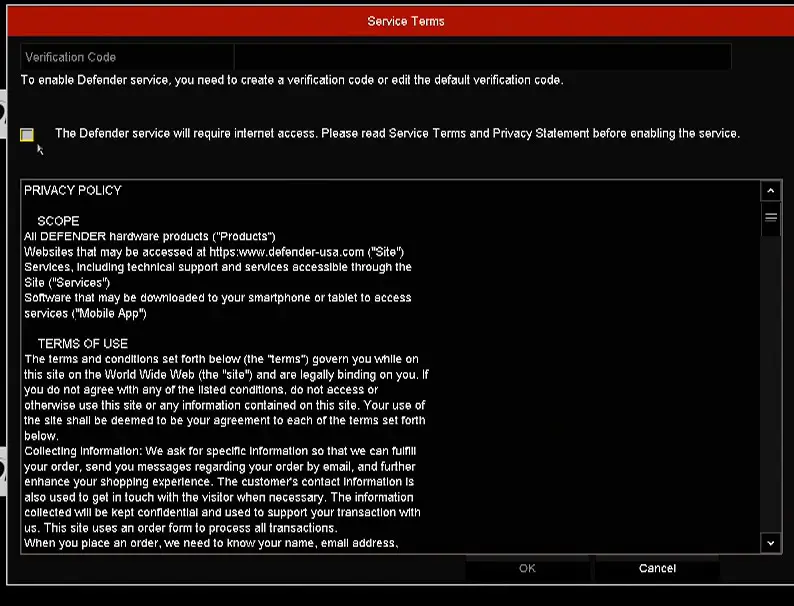Click the SCOPE section heading
This screenshot has height=606, width=794.
(58, 221)
